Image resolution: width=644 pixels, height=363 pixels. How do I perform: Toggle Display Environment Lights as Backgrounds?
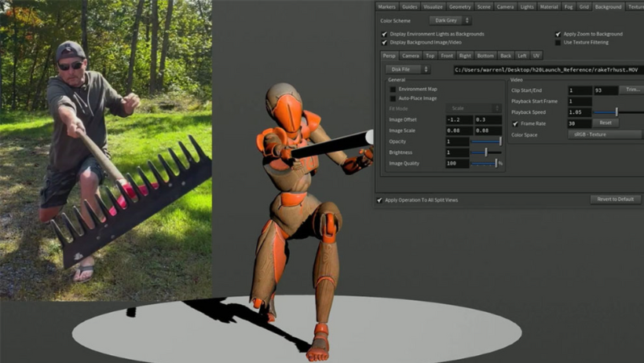click(x=384, y=34)
